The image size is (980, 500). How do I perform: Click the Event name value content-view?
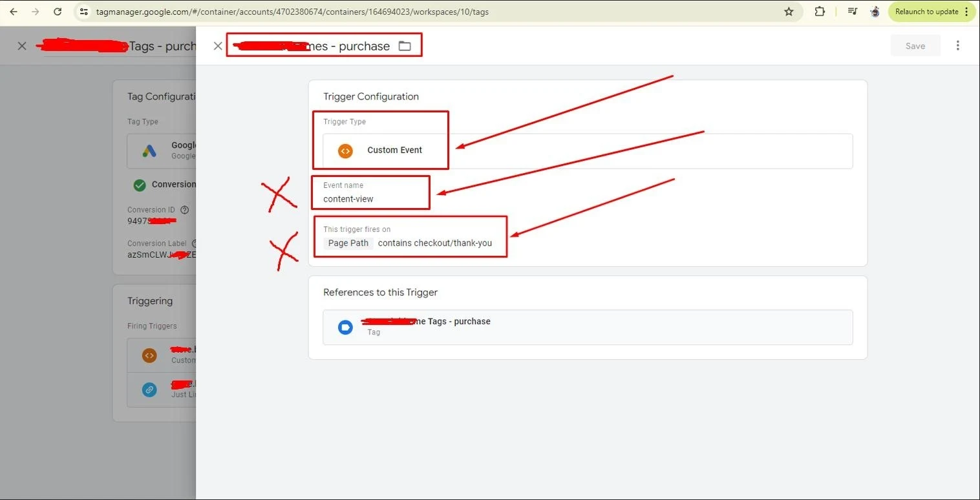click(348, 199)
